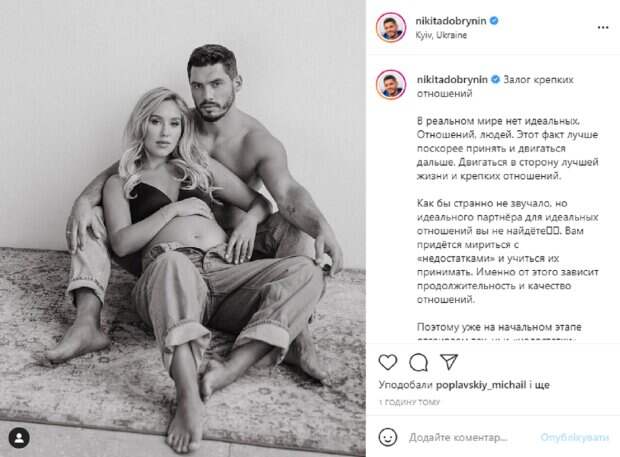The height and width of the screenshot is (457, 620).
Task: Share the post via the paper plane icon
Action: (x=449, y=362)
